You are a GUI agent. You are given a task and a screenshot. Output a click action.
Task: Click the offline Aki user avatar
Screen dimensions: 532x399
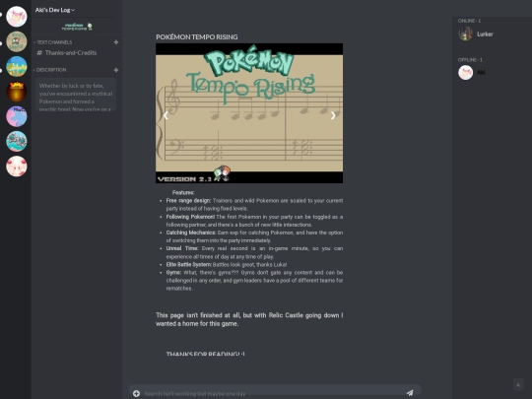pos(465,73)
